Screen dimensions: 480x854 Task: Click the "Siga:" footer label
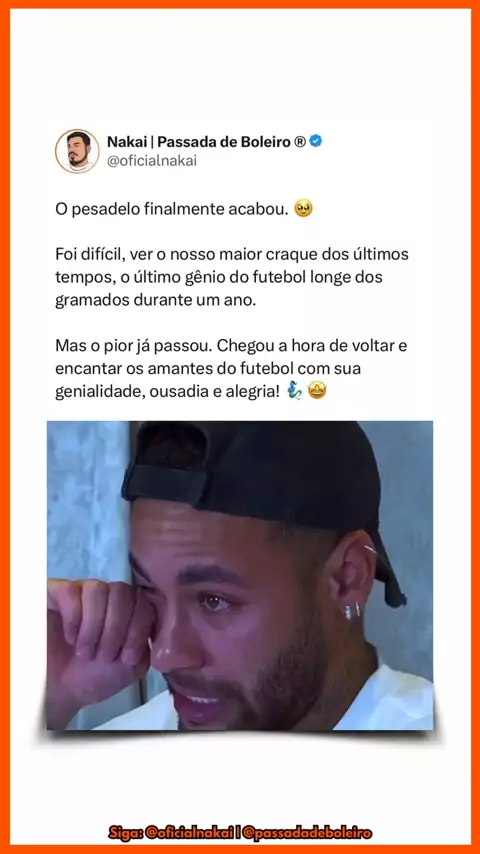pyautogui.click(x=123, y=833)
